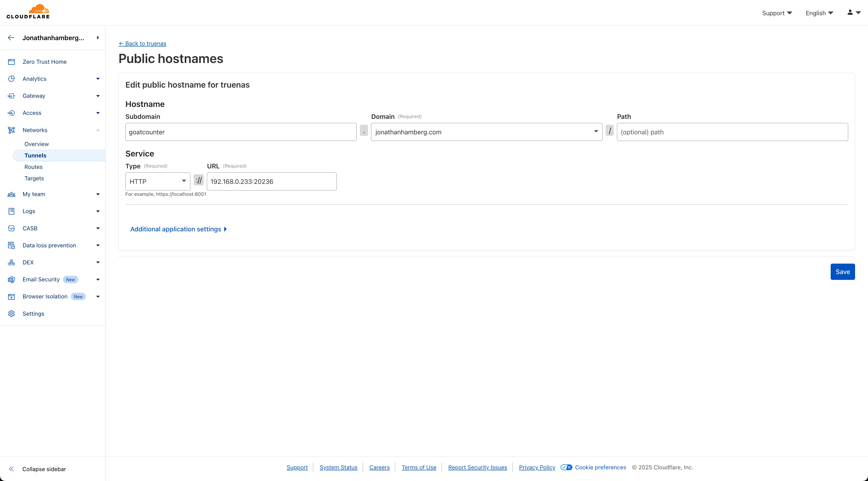Click the Settings gear icon

pos(11,313)
